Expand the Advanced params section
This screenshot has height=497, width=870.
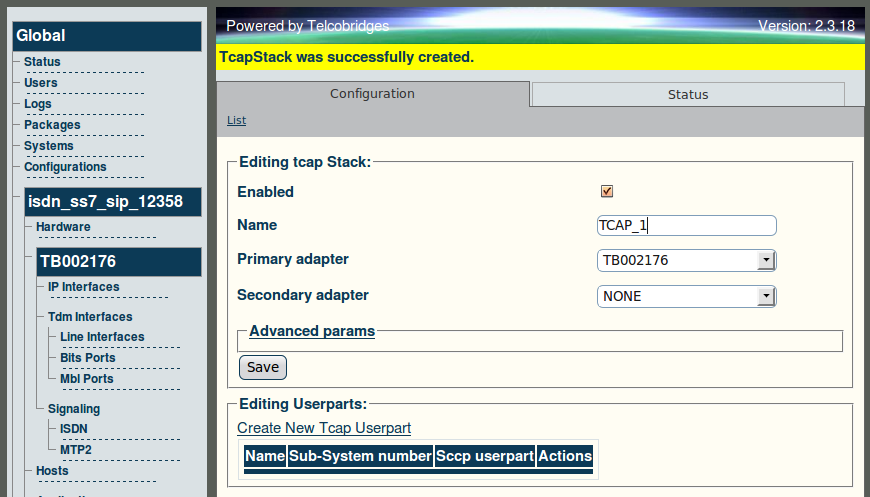click(x=312, y=331)
